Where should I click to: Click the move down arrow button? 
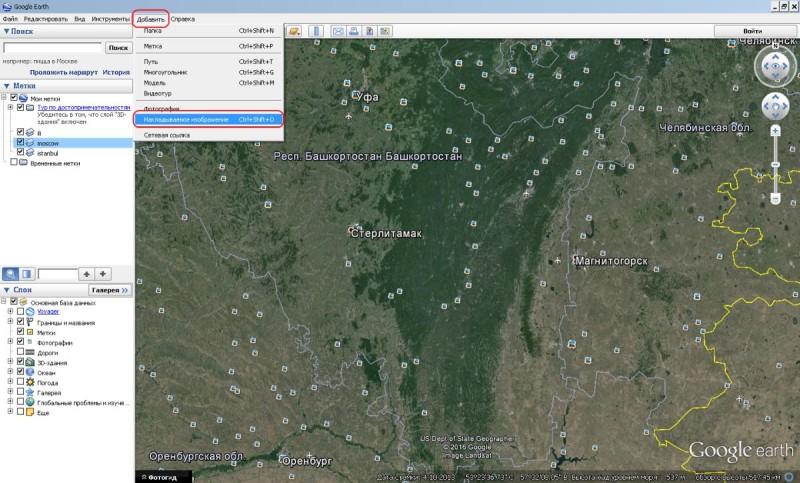[x=103, y=274]
